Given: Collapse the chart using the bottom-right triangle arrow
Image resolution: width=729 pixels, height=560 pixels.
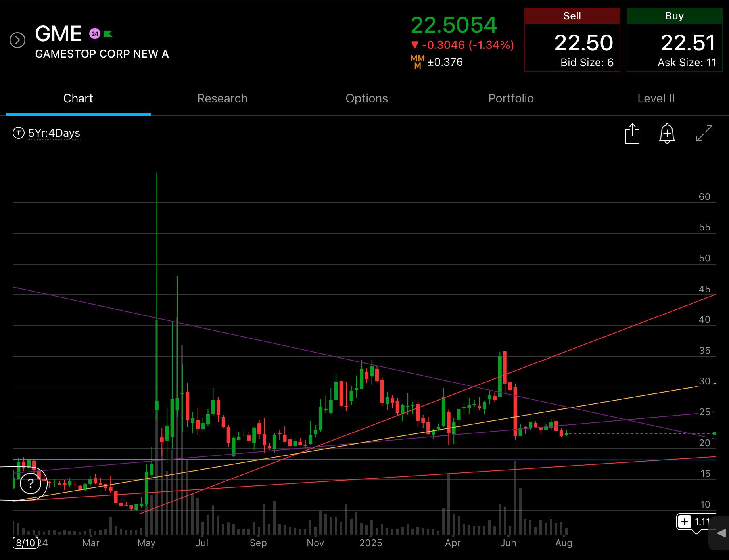Looking at the screenshot, I should [x=721, y=533].
